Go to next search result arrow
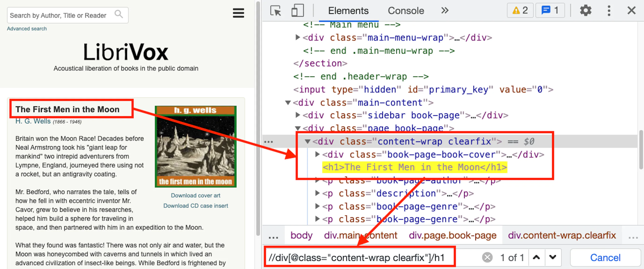This screenshot has height=269, width=644. click(x=553, y=257)
